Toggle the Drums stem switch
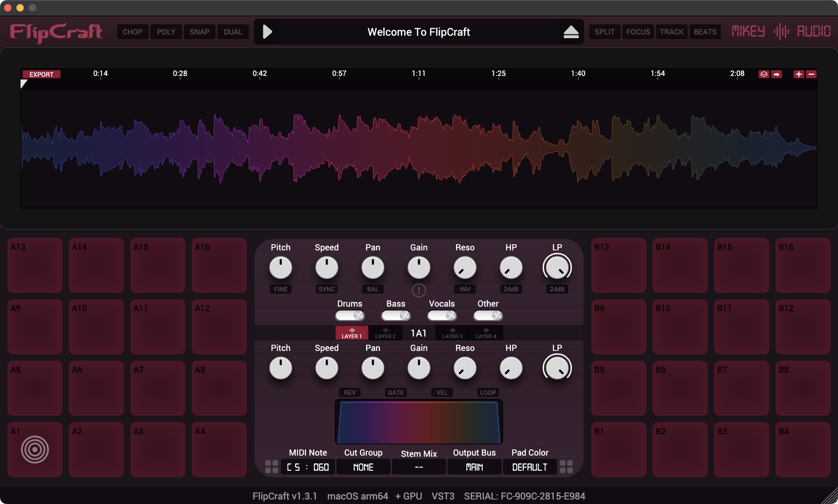Viewport: 838px width, 504px height. 350,315
